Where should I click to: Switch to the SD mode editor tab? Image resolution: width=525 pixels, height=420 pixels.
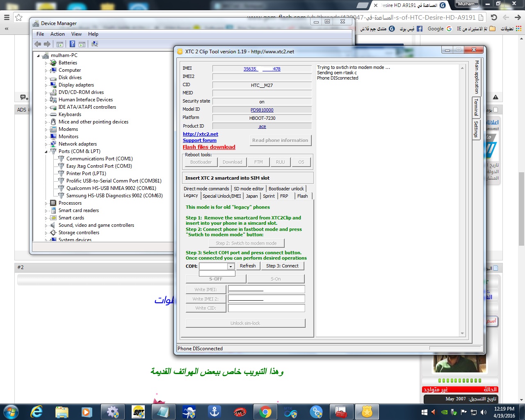(x=249, y=189)
